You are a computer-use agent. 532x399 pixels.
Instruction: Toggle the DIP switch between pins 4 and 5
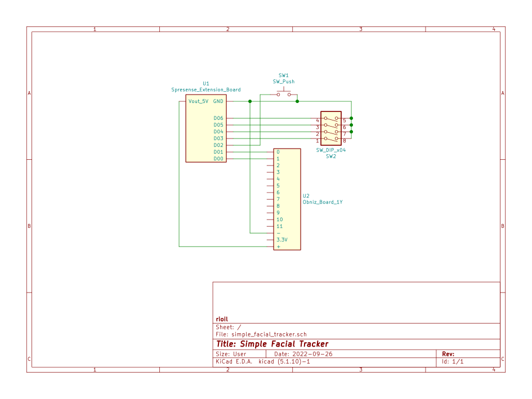click(331, 119)
